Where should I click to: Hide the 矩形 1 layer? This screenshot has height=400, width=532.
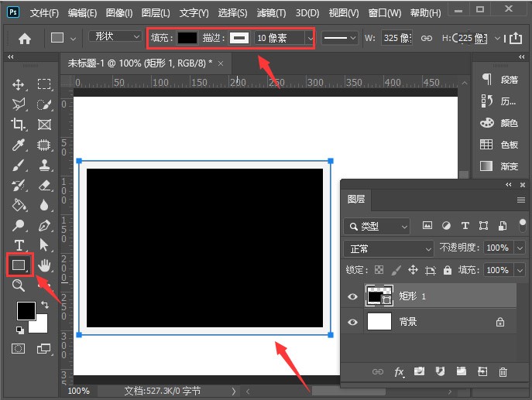pyautogui.click(x=353, y=296)
